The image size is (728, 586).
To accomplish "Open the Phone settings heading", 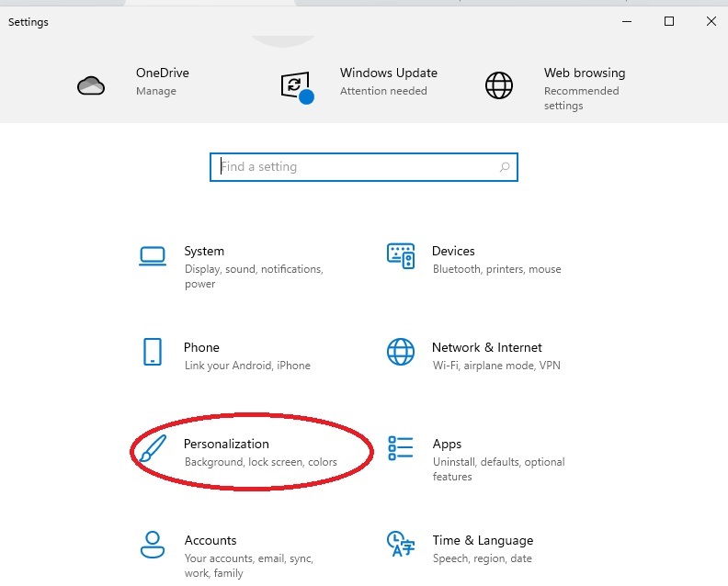I will (201, 347).
